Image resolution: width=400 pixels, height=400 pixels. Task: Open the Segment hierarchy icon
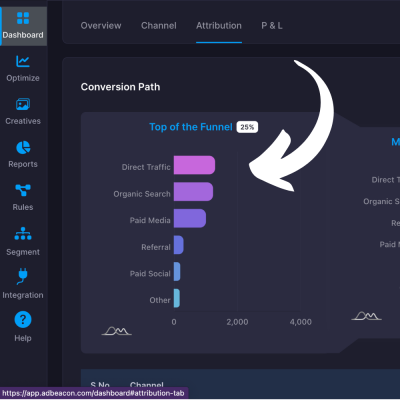(23, 234)
